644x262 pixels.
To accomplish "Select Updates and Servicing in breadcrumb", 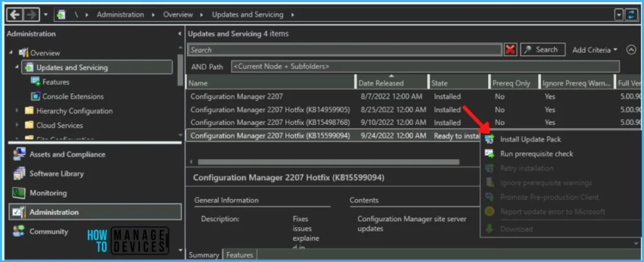I will click(x=248, y=14).
